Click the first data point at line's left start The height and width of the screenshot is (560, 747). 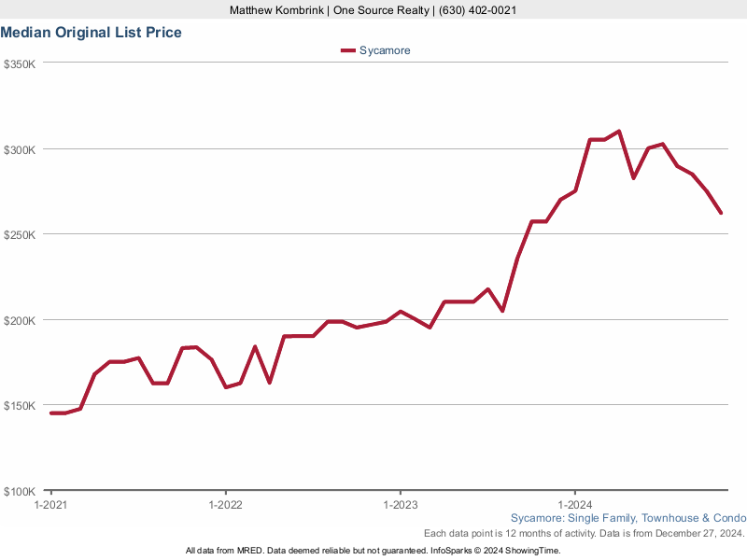(x=50, y=413)
